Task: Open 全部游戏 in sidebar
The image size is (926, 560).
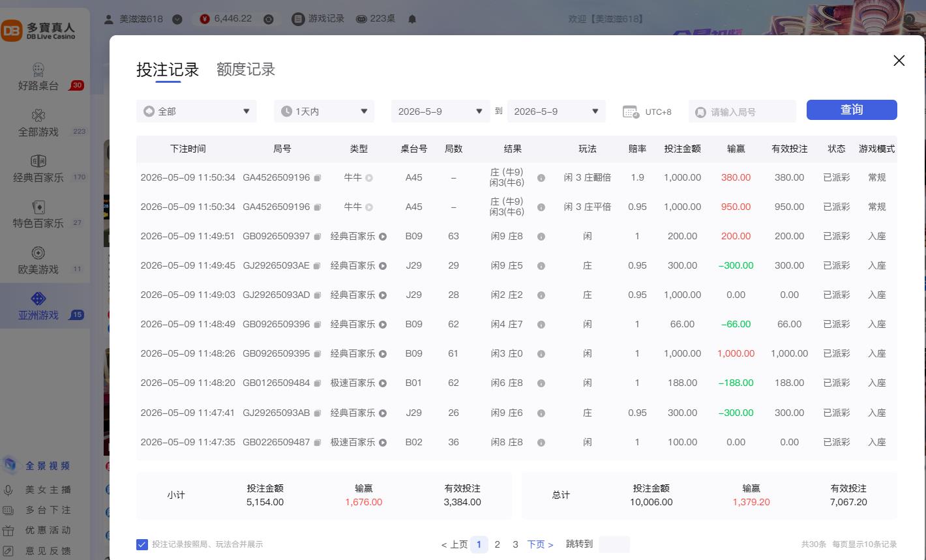Action: 46,123
